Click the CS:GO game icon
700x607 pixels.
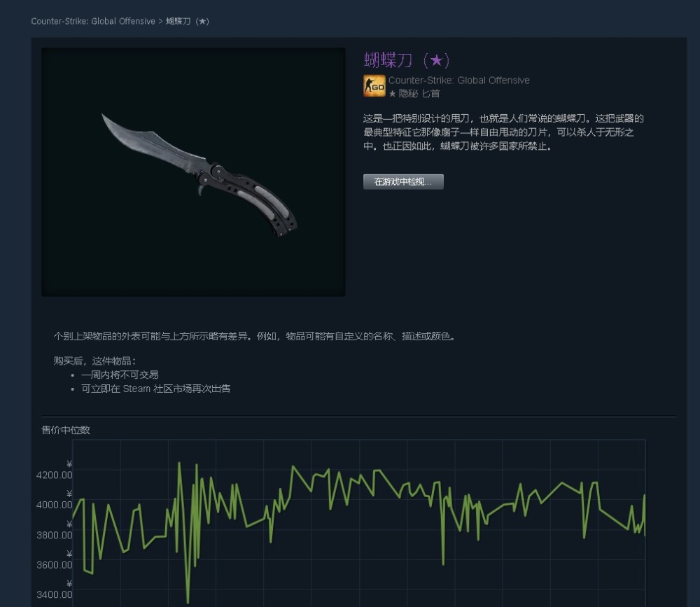click(374, 85)
